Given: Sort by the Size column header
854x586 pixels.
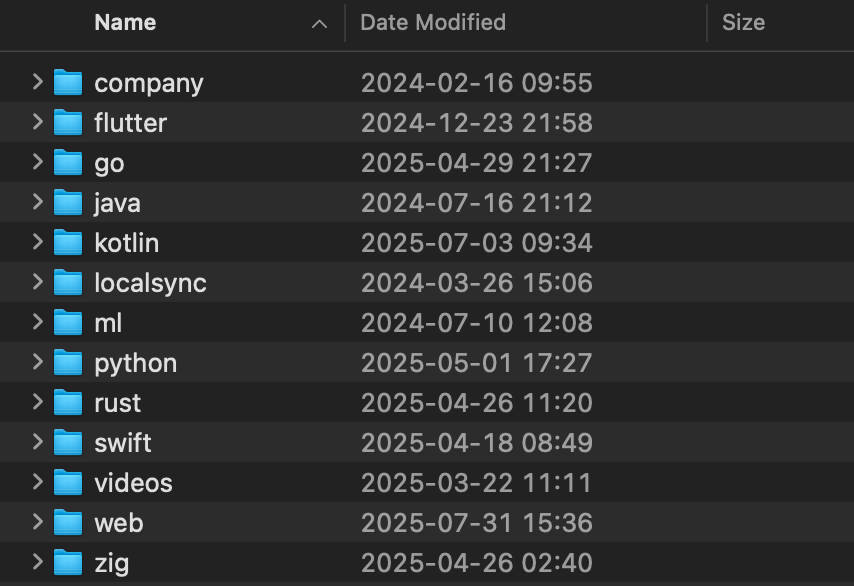Looking at the screenshot, I should pos(743,23).
